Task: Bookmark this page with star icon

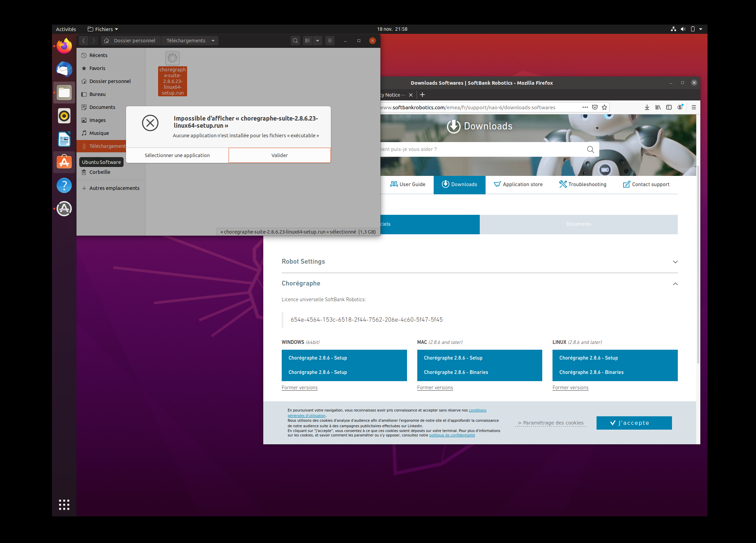Action: [x=604, y=107]
